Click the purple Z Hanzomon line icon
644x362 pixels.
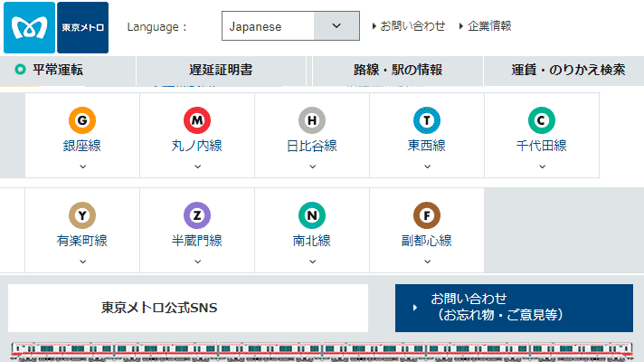point(197,215)
